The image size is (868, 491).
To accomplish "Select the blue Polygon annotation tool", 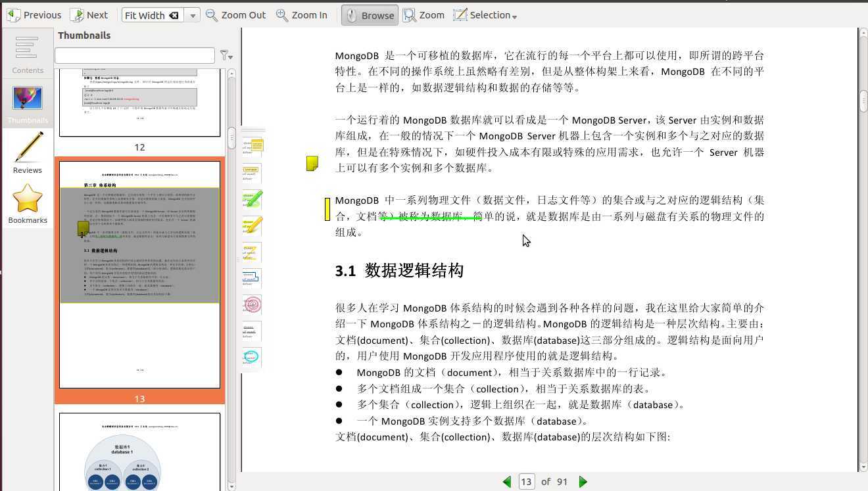I will coord(252,279).
